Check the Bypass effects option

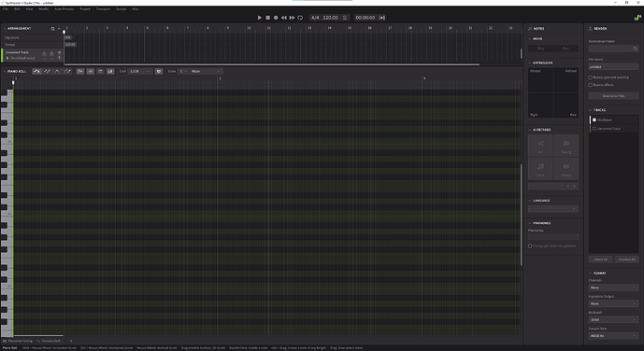[590, 85]
